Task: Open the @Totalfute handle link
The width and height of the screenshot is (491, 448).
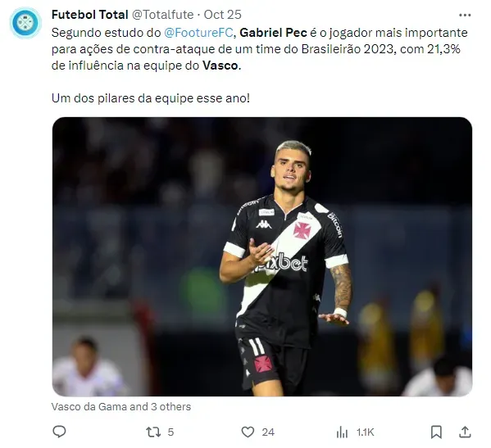Action: [162, 15]
